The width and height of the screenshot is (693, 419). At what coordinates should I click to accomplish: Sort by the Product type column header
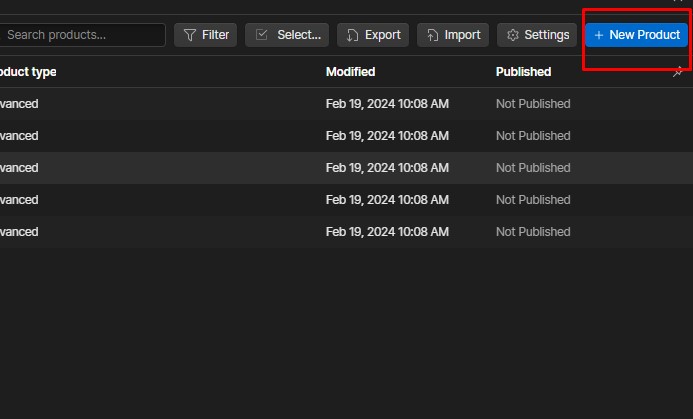click(x=28, y=72)
